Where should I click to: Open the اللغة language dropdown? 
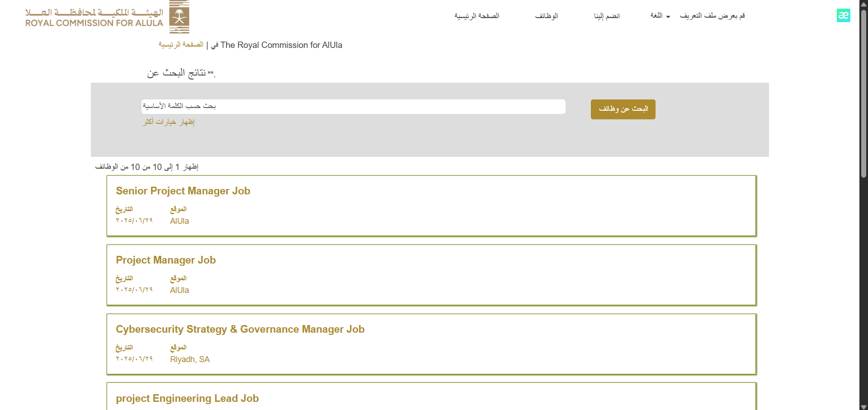click(x=660, y=16)
